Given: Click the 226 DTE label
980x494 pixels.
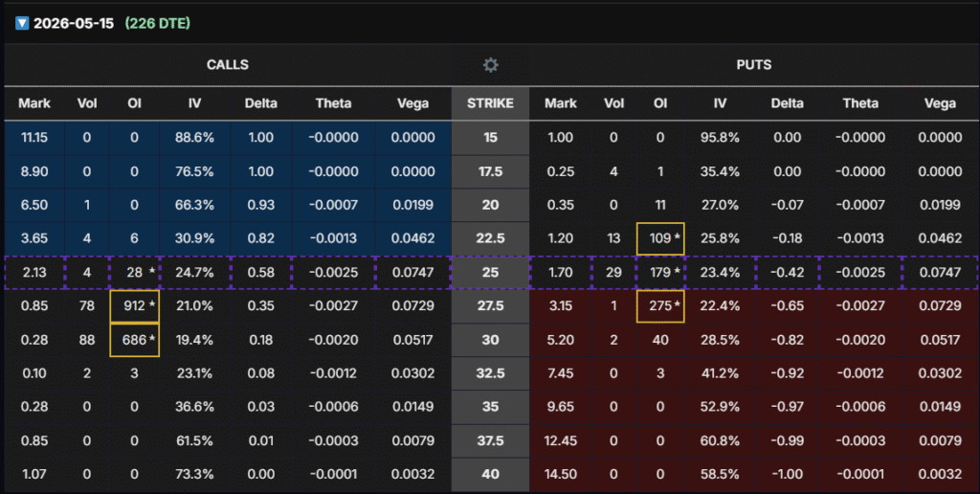Looking at the screenshot, I should click(x=158, y=23).
